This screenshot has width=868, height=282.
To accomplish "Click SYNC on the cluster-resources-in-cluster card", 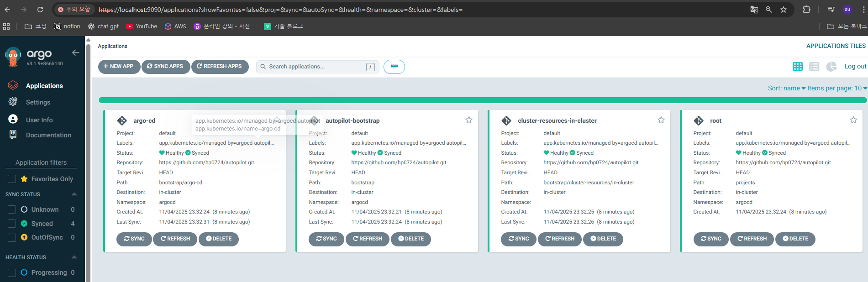I will click(x=518, y=239).
